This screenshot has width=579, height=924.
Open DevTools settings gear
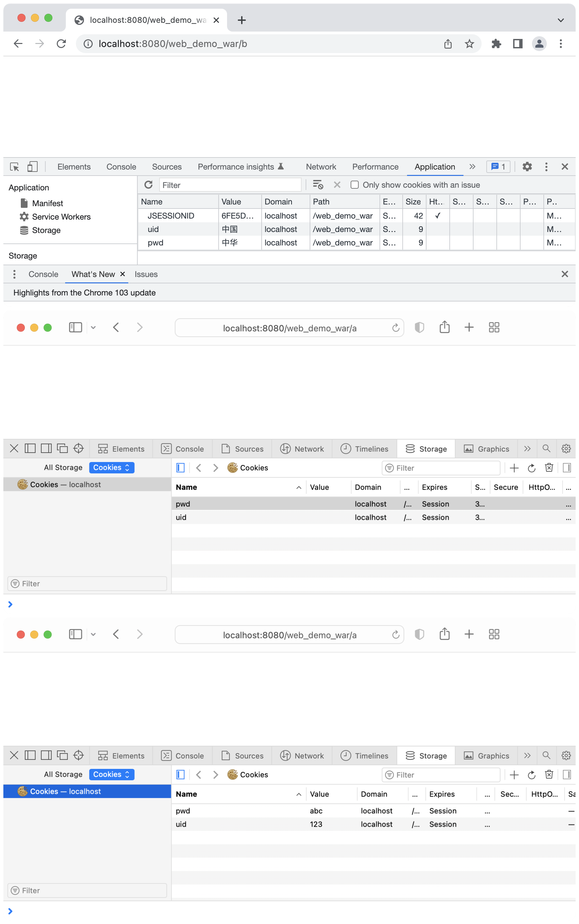(x=527, y=167)
